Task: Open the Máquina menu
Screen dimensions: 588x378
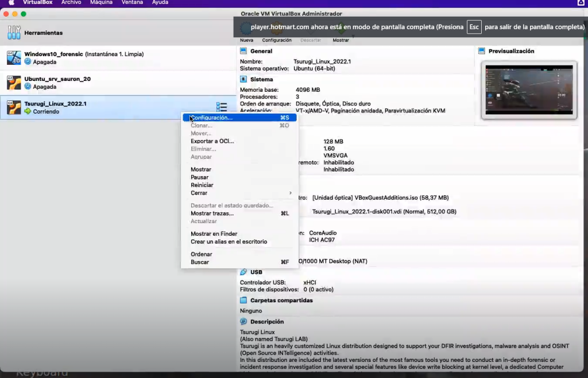Action: pos(101,3)
